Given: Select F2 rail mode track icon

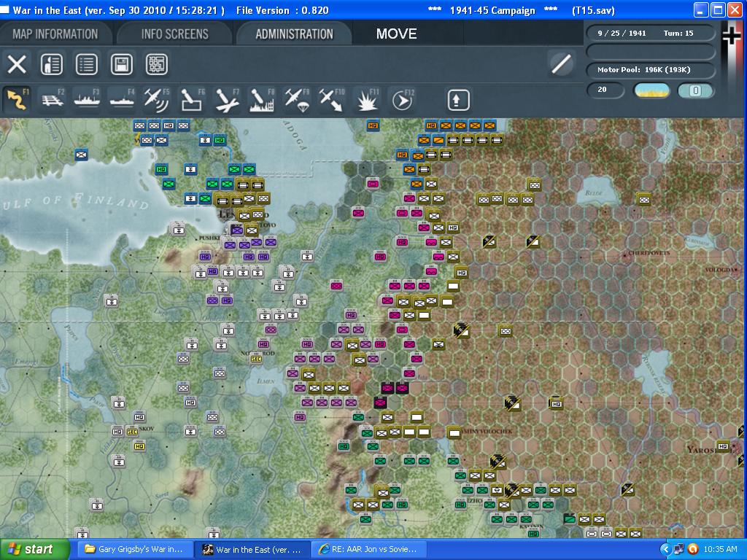Looking at the screenshot, I should [x=52, y=100].
